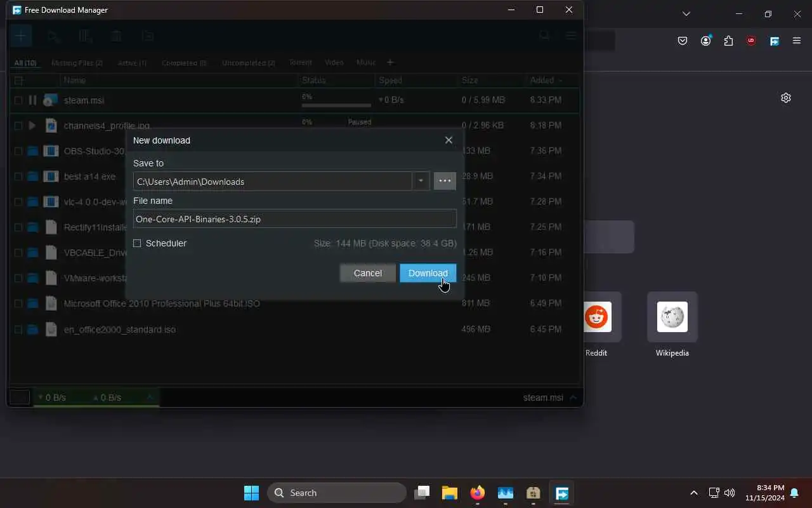Click the pause all downloads toolbar icon

(86, 36)
